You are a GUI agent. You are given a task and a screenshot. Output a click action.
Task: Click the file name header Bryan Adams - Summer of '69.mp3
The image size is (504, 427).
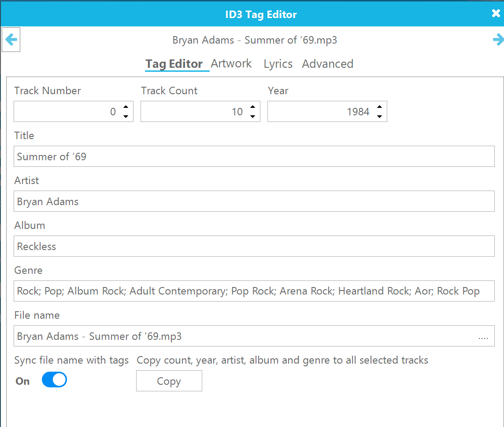click(x=255, y=40)
